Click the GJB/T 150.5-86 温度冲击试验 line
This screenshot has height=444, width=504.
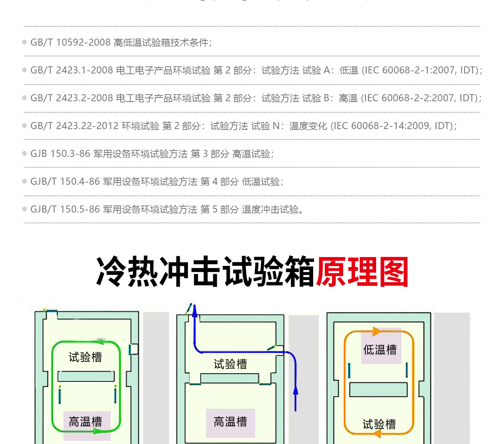point(167,210)
